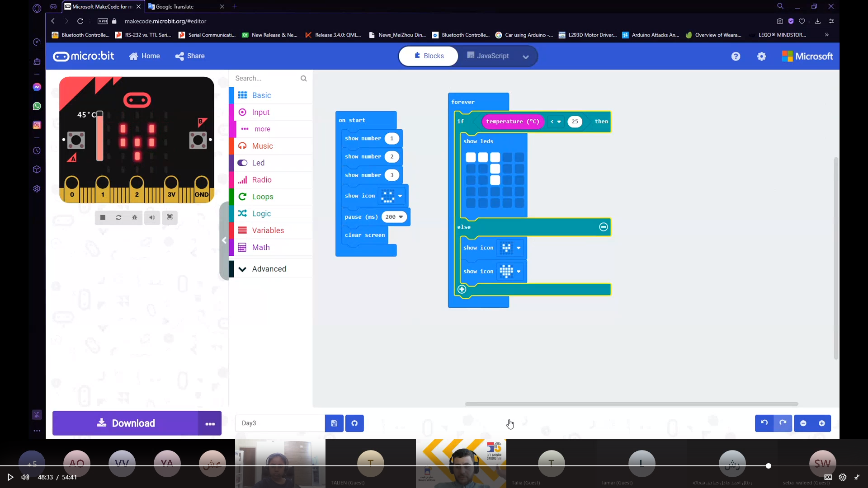The height and width of the screenshot is (488, 868).
Task: Select the Blocks editor view
Action: click(429, 56)
